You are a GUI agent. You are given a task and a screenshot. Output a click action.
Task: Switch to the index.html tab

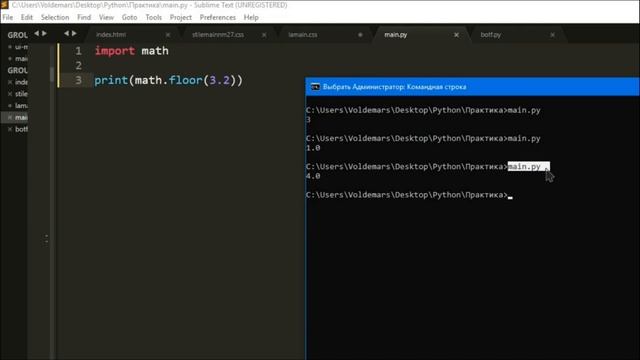click(x=111, y=35)
